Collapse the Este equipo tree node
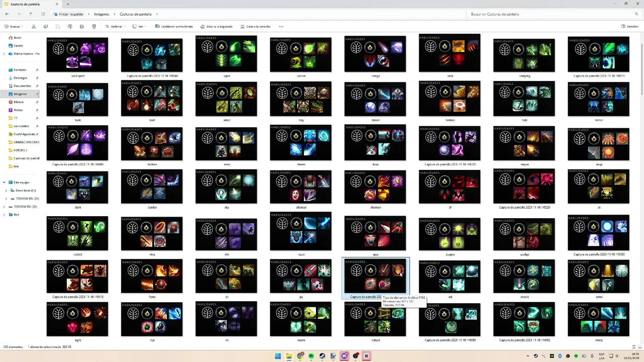 pyautogui.click(x=5, y=183)
